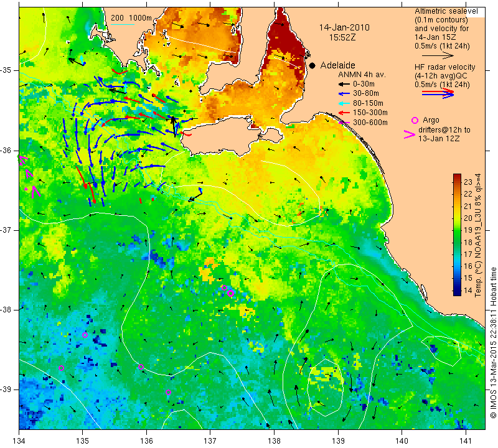Click the black Adelaide city marker dot

[312, 65]
